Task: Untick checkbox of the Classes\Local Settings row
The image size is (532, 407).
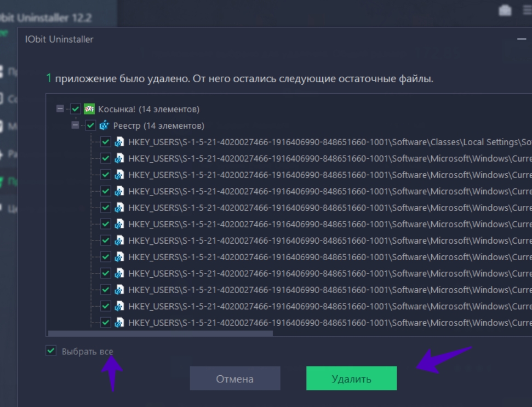Action: click(x=106, y=142)
